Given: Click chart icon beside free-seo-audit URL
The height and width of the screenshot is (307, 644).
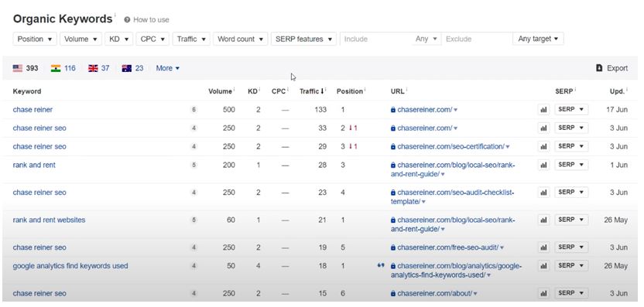Looking at the screenshot, I should pyautogui.click(x=543, y=247).
